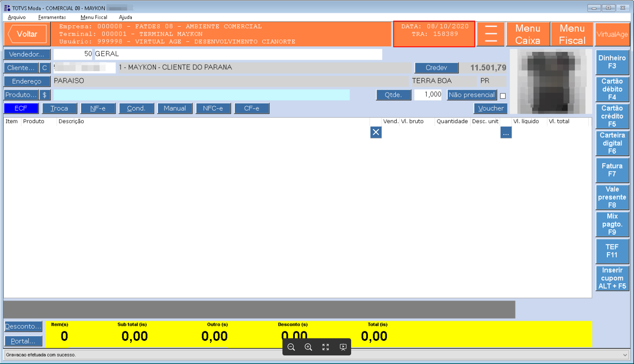The height and width of the screenshot is (364, 634).
Task: Click the Vl. bruto column header
Action: pos(412,121)
